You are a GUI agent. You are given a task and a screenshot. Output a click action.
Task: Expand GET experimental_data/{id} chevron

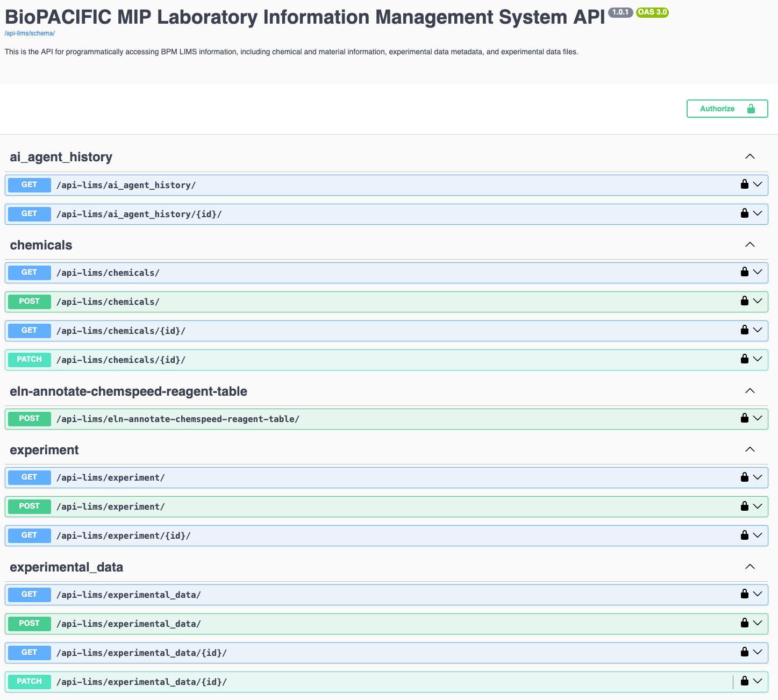click(758, 652)
